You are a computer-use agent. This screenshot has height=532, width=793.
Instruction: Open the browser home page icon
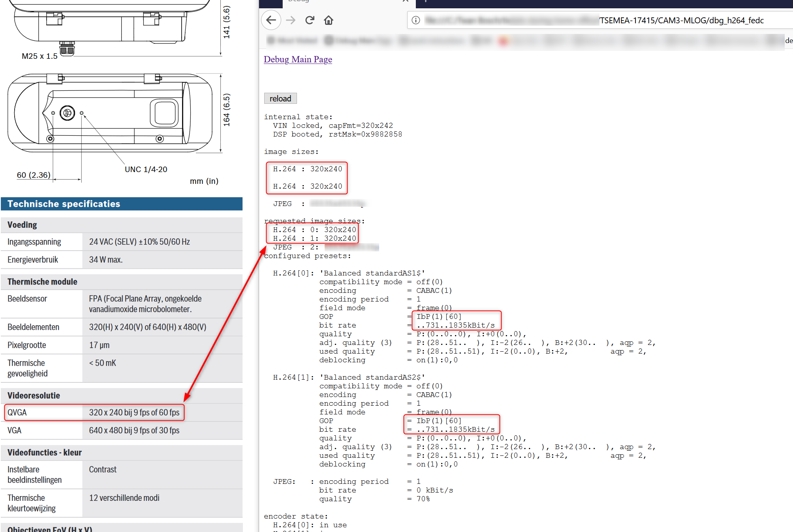click(x=329, y=20)
